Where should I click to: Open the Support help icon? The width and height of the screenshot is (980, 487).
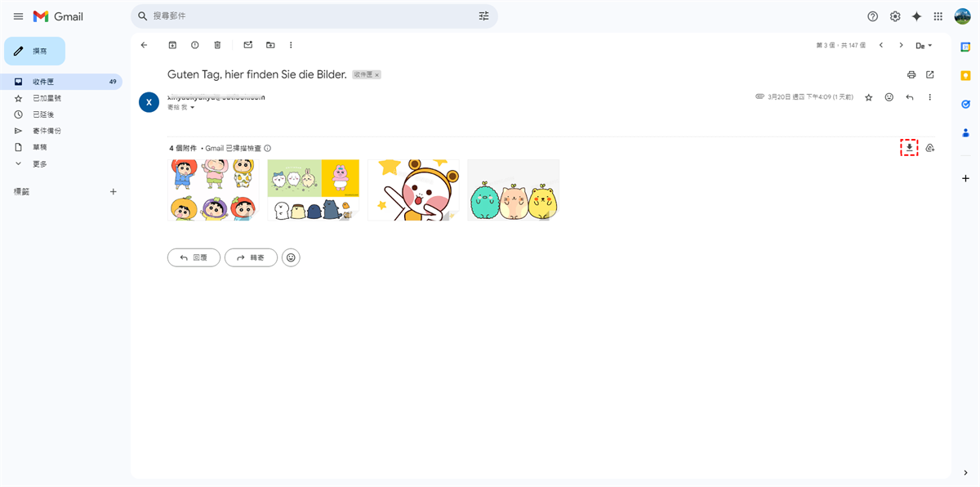click(x=873, y=16)
